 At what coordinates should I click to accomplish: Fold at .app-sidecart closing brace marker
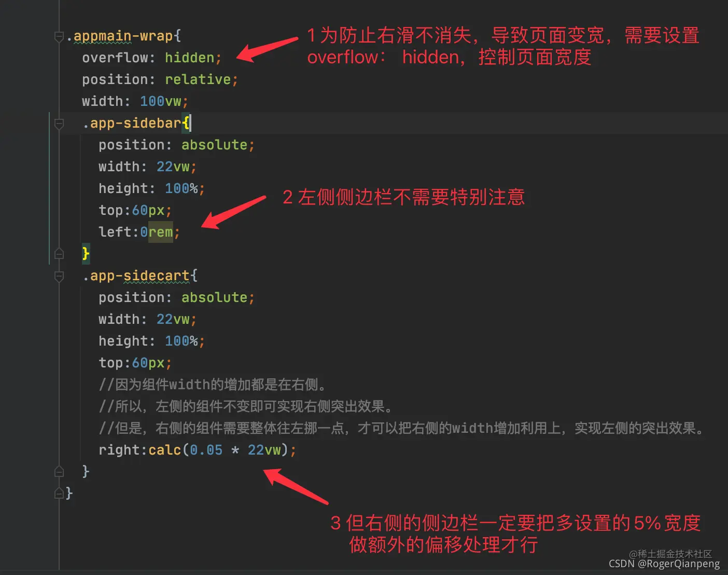click(59, 471)
